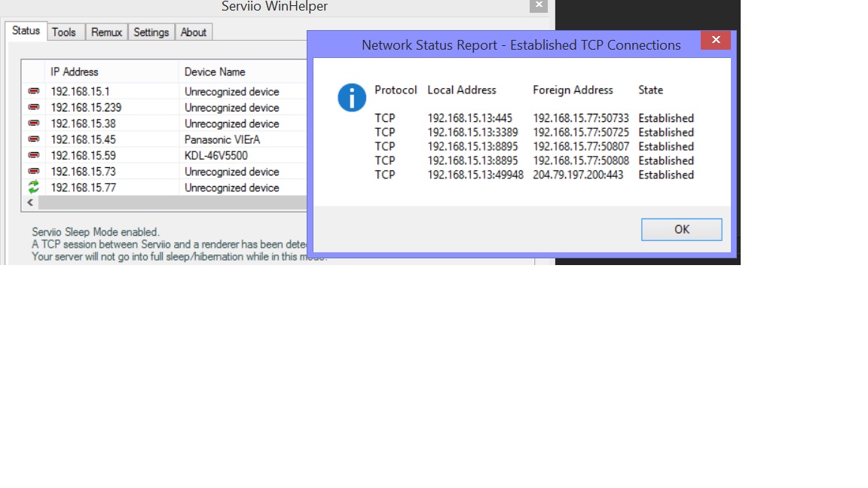Open the Remux tab
868x488 pixels.
pos(106,32)
